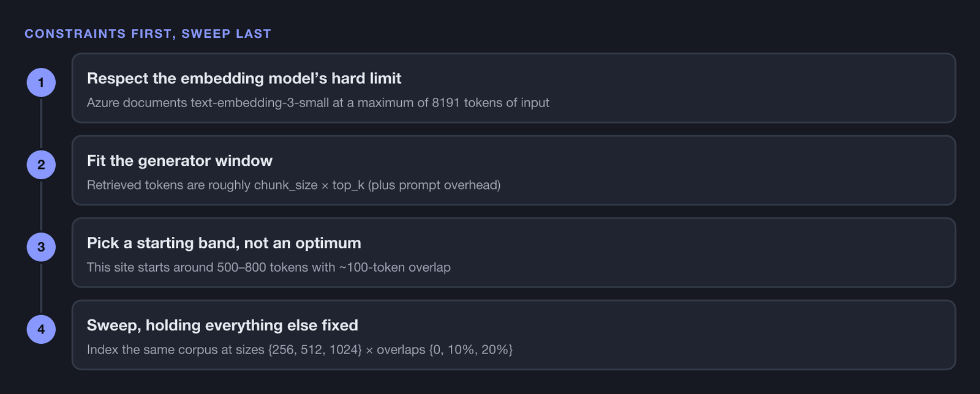Select 'Pick a starting band, not an optimum'
980x394 pixels.
point(224,243)
